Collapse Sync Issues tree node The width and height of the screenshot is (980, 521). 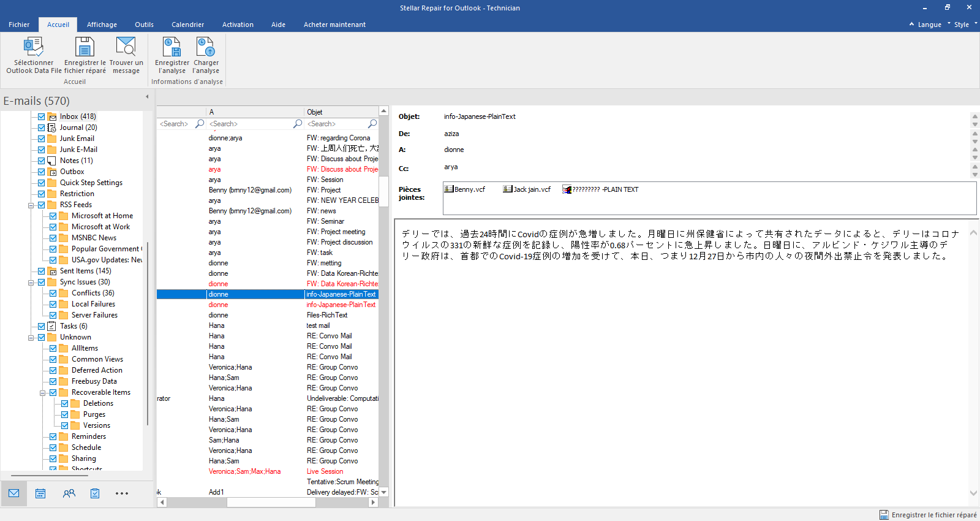tap(31, 283)
